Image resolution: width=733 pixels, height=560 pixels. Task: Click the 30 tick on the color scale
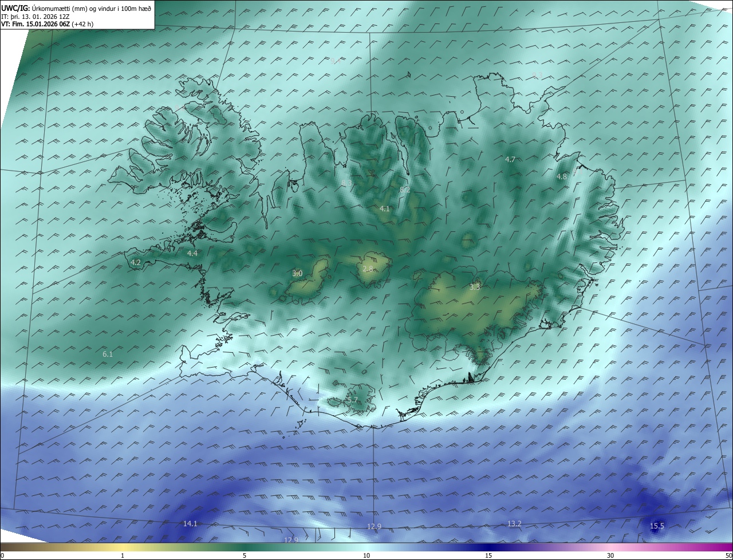(x=610, y=555)
